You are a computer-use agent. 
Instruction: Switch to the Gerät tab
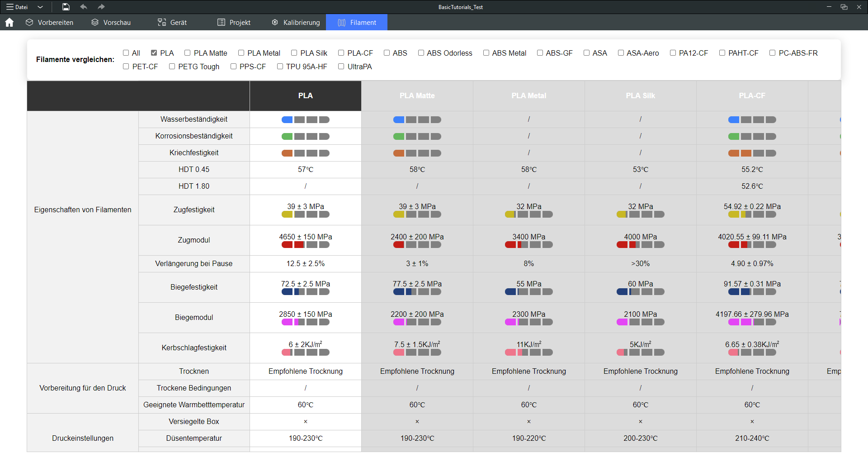tap(172, 23)
